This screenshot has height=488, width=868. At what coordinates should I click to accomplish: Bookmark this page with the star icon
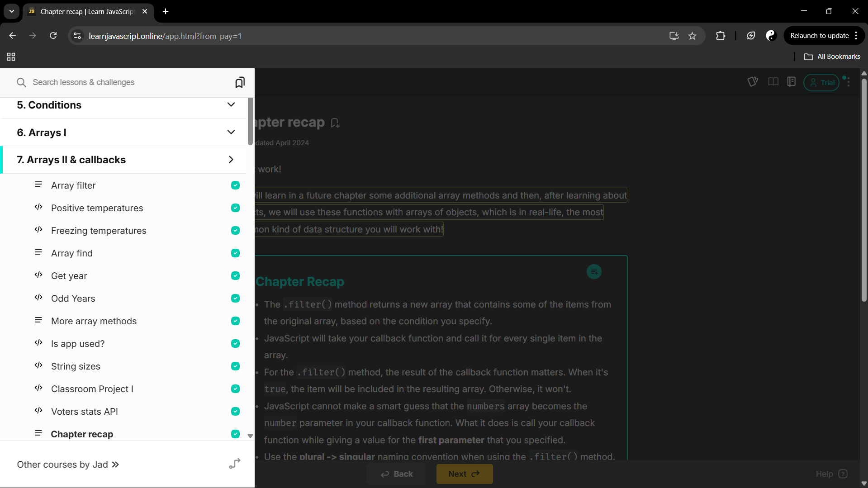692,36
